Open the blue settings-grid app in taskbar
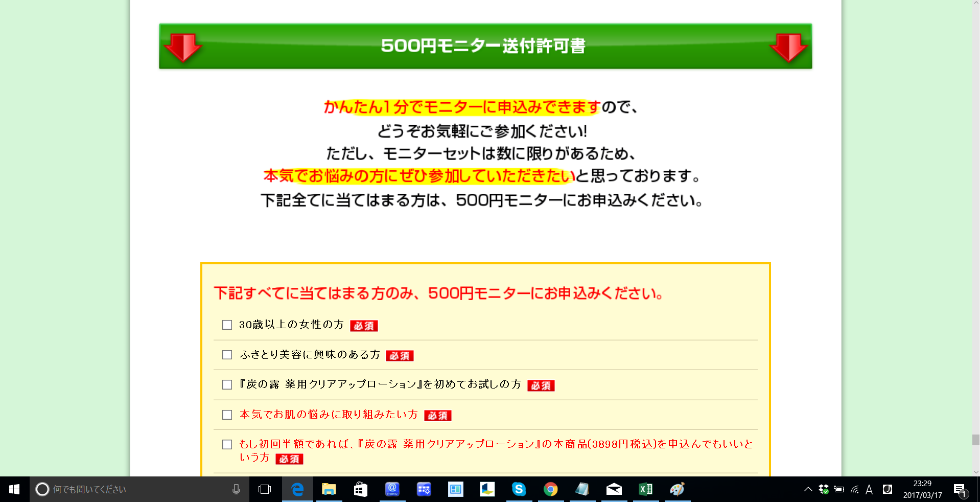The height and width of the screenshot is (502, 980). pos(424,489)
